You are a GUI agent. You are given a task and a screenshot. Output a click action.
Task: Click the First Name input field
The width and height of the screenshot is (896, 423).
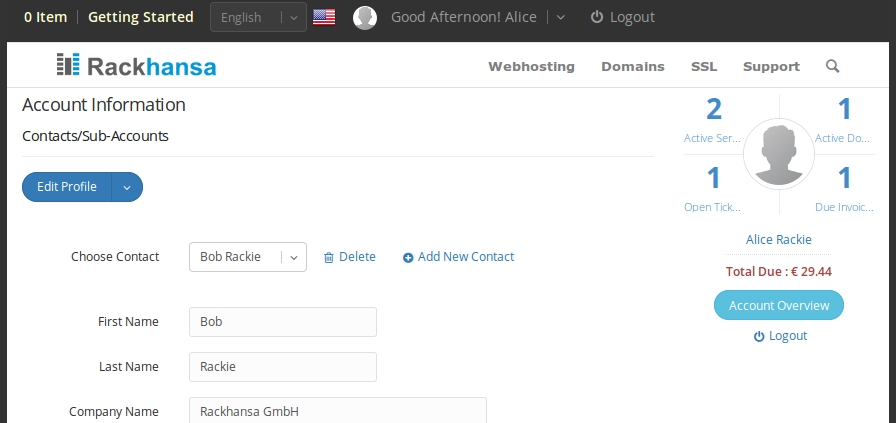[x=283, y=322]
